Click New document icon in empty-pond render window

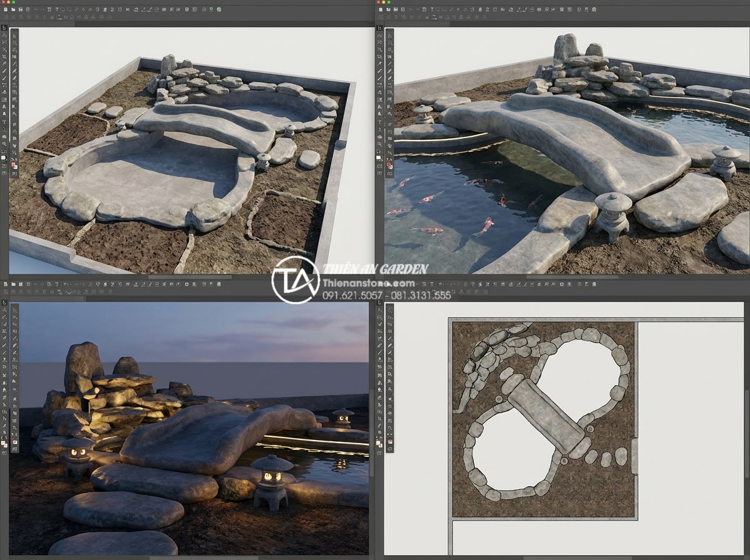(x=6, y=9)
